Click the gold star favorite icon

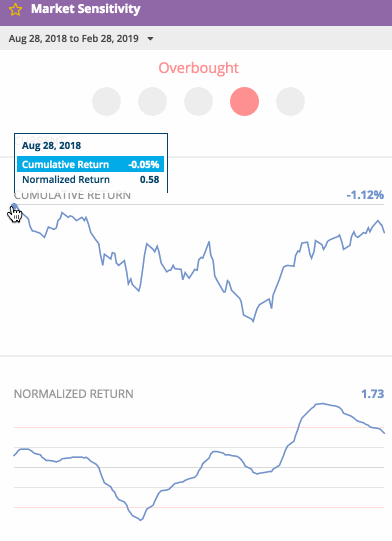click(x=15, y=10)
